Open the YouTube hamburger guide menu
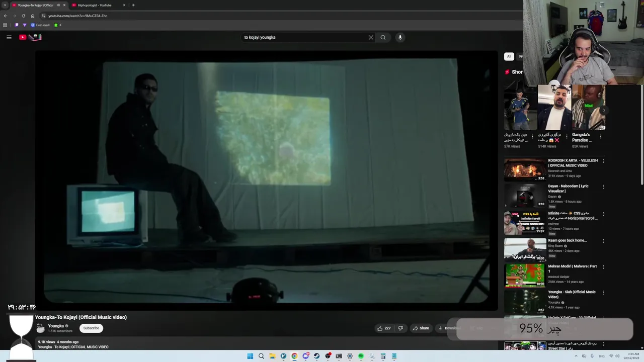 click(x=9, y=37)
